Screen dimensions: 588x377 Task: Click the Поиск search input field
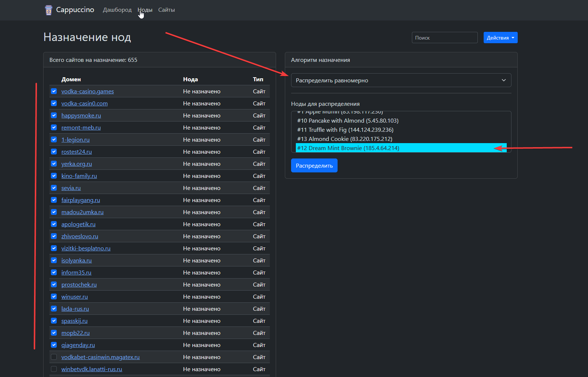tap(444, 38)
